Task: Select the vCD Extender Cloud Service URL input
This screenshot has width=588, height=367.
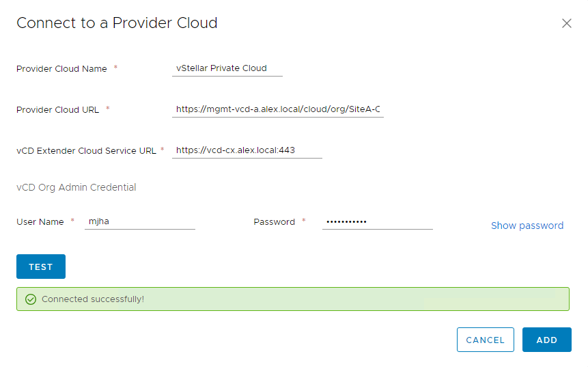Action: click(x=247, y=150)
